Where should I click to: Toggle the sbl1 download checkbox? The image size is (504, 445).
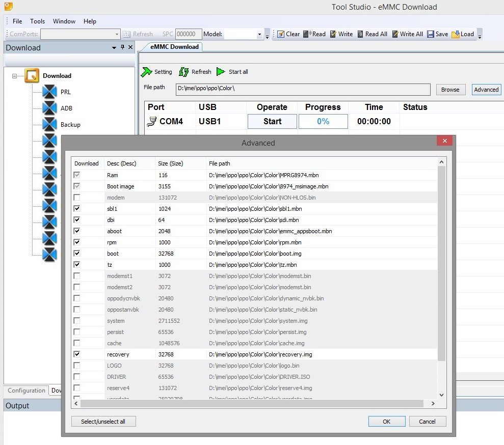[x=77, y=209]
